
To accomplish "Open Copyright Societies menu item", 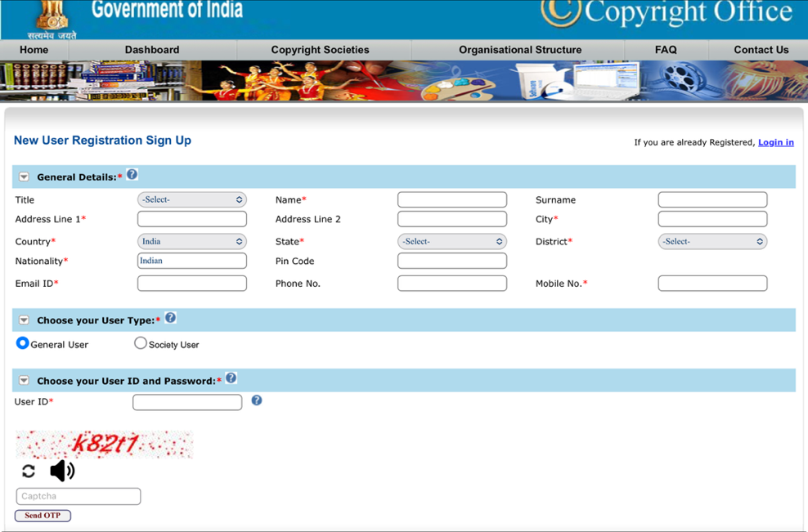I will pos(320,50).
